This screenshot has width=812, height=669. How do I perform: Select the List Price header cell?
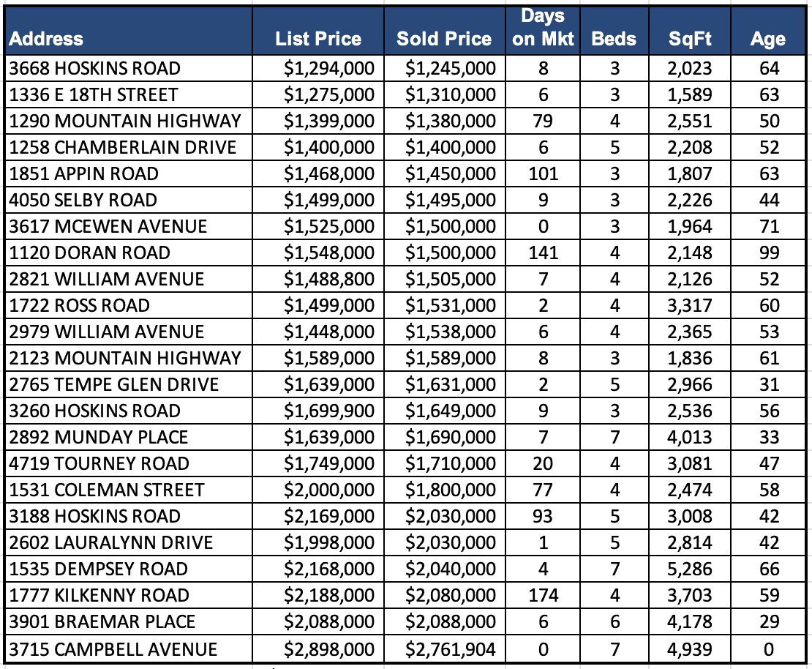318,39
